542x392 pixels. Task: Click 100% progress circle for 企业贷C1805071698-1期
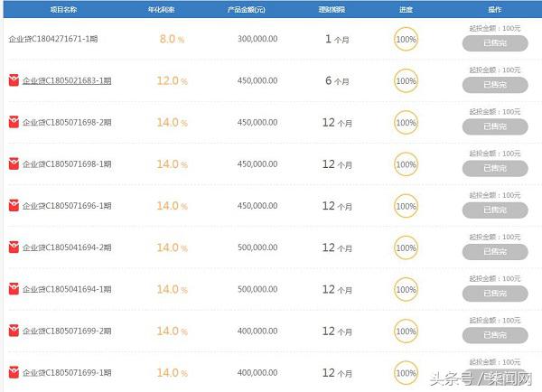(x=406, y=164)
